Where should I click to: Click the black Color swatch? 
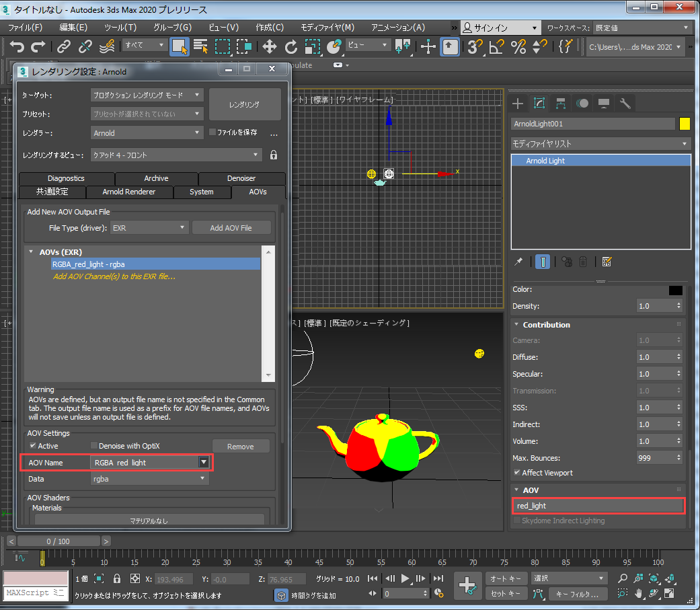tap(675, 290)
